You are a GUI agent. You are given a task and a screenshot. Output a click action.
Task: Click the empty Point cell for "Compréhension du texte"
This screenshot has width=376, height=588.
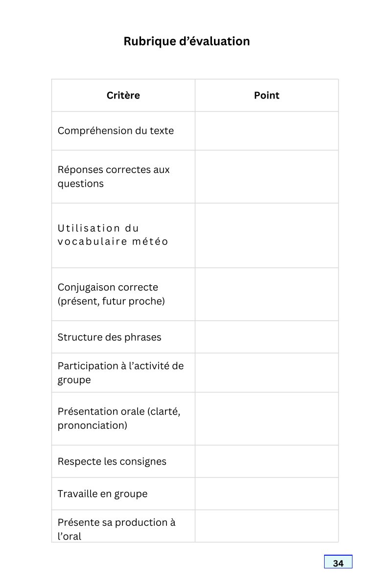point(266,131)
